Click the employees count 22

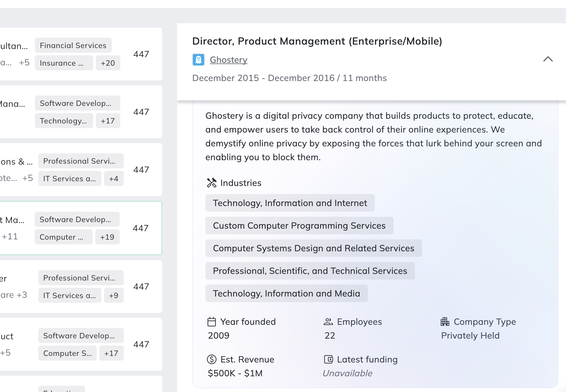tap(330, 335)
